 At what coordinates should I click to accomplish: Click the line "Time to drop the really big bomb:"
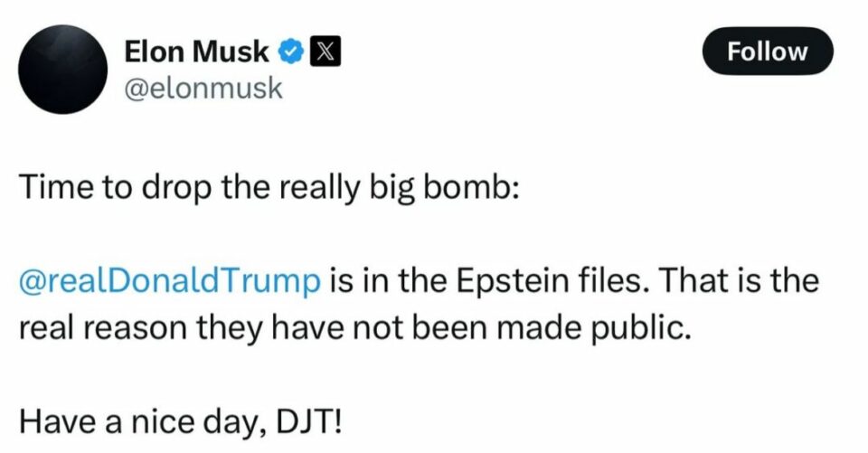pyautogui.click(x=269, y=187)
